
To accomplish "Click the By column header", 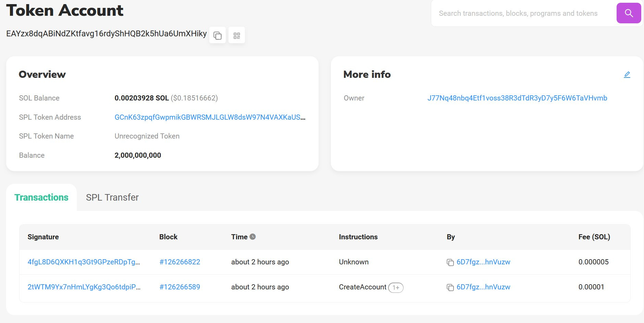I will [x=451, y=237].
